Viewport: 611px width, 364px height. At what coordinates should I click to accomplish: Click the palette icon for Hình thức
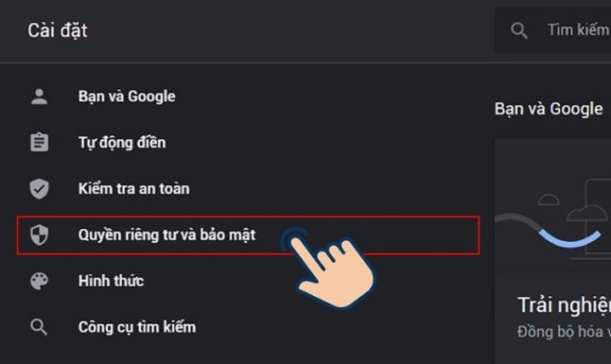(x=39, y=281)
